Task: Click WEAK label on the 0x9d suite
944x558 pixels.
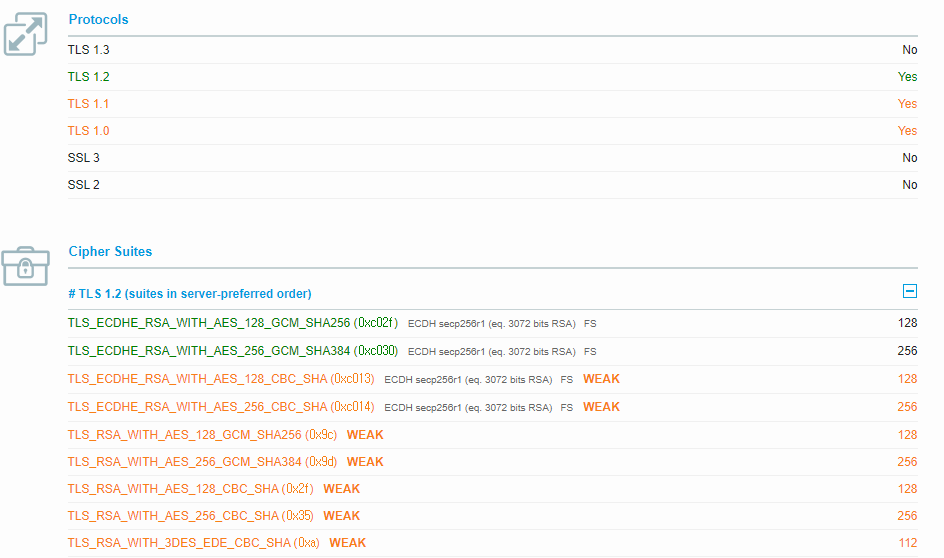Action: pyautogui.click(x=365, y=462)
